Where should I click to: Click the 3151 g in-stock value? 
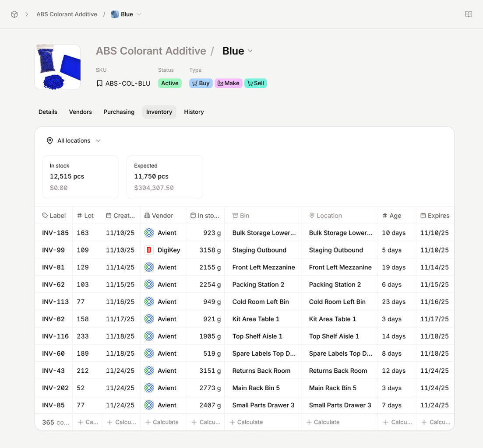point(210,371)
